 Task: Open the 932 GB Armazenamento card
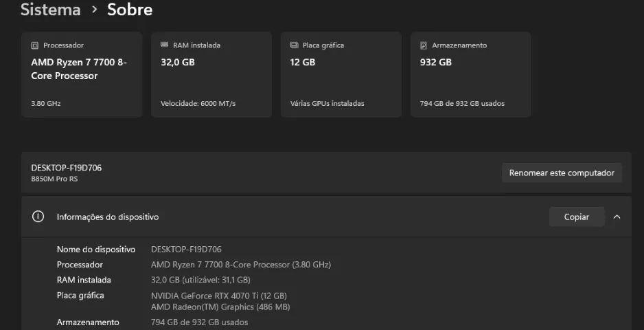471,74
